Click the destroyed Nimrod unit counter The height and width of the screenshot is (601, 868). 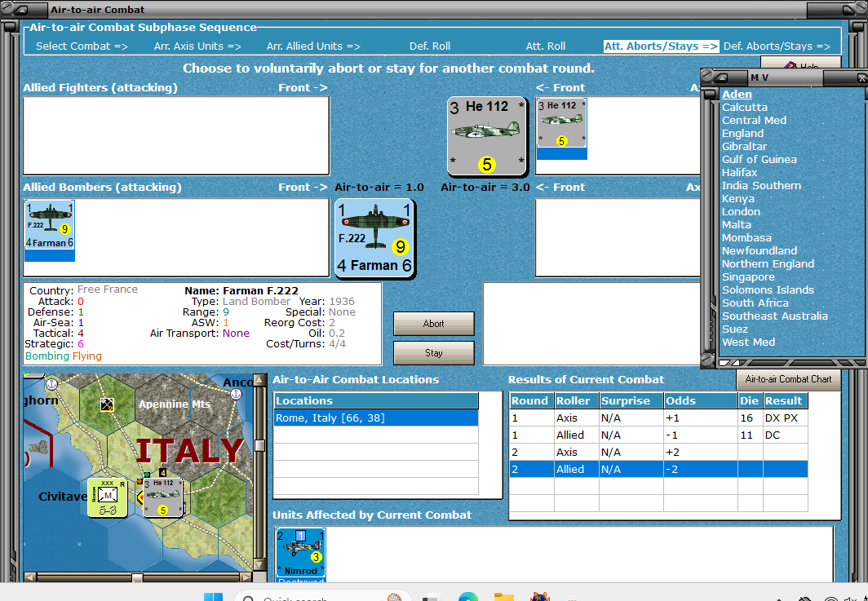(x=300, y=555)
